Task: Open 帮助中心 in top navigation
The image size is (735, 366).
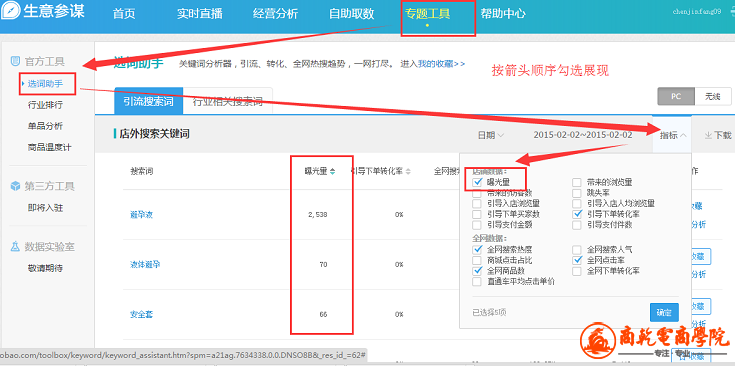Action: (503, 14)
